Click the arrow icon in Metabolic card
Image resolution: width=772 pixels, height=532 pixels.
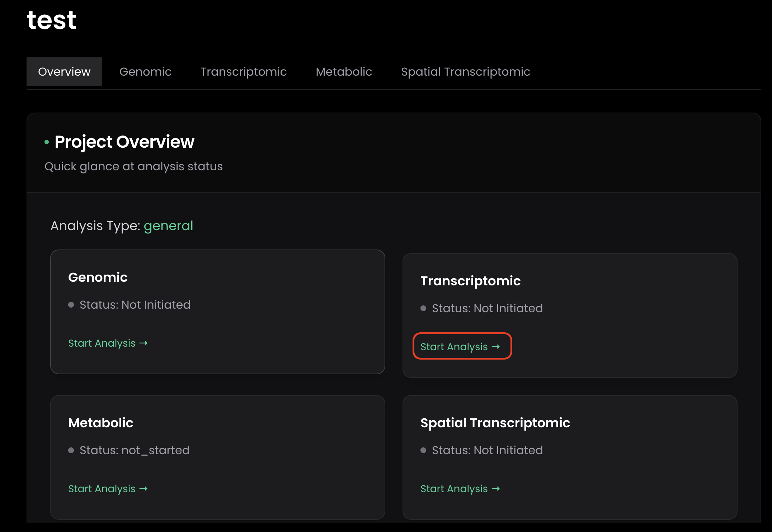(143, 489)
